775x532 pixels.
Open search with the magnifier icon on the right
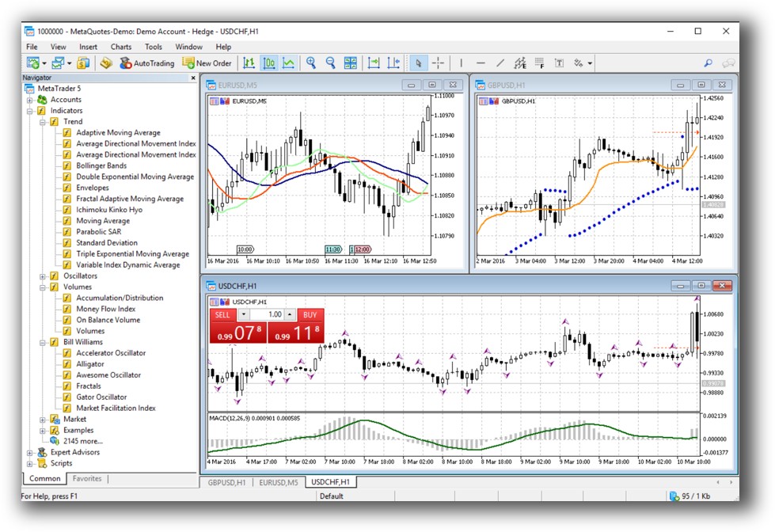click(x=708, y=63)
